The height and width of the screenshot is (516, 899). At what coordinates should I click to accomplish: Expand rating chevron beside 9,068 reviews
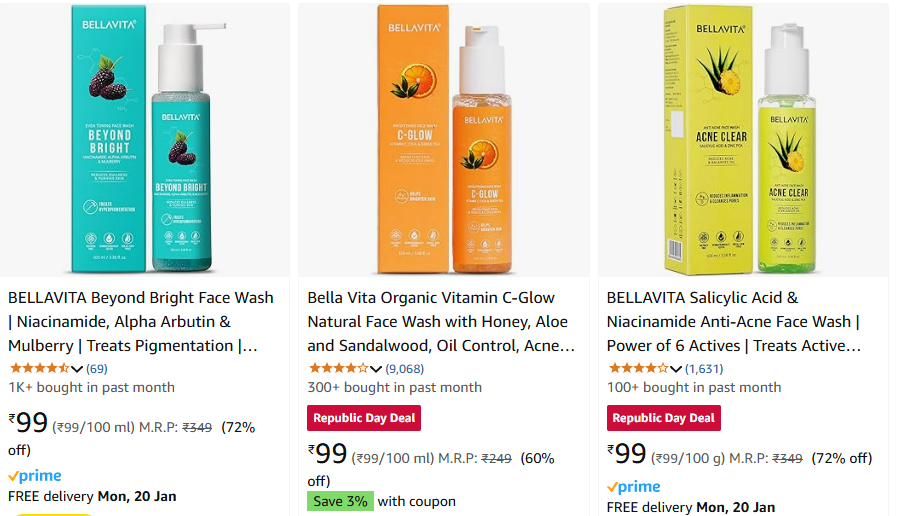376,369
